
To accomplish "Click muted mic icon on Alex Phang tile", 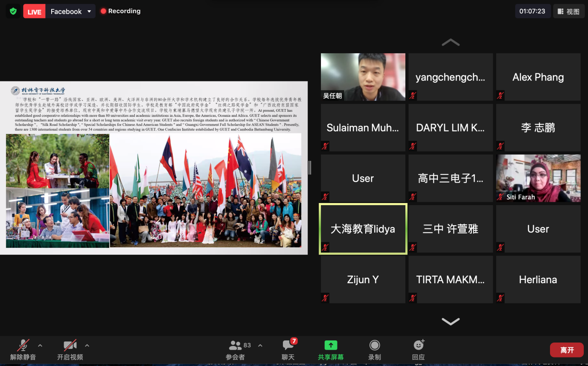I will pyautogui.click(x=501, y=96).
